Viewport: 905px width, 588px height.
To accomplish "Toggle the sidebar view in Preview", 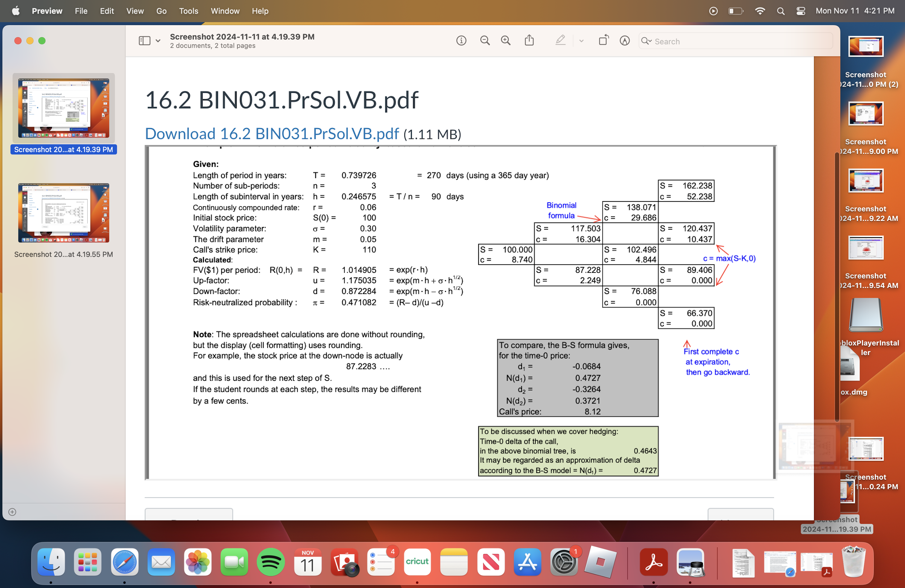I will (145, 40).
